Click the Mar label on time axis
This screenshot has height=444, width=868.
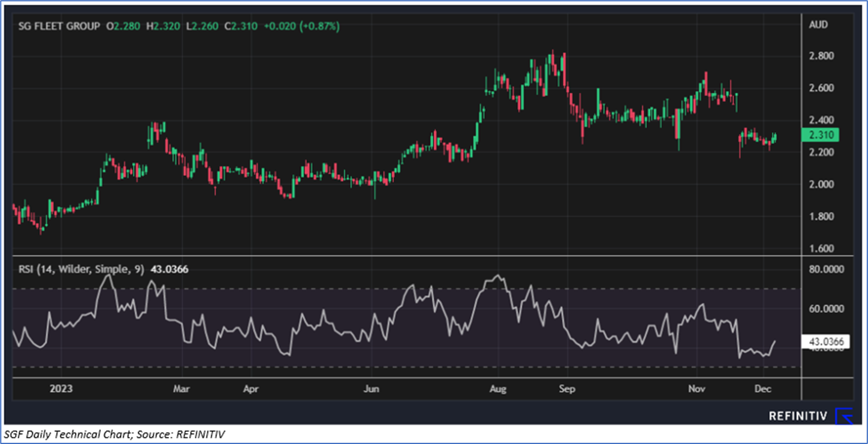click(x=182, y=389)
